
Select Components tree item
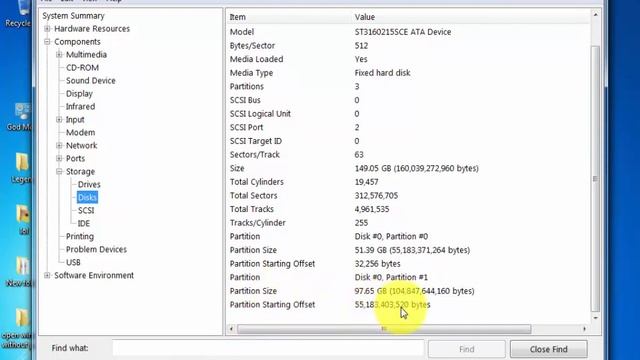[77, 42]
